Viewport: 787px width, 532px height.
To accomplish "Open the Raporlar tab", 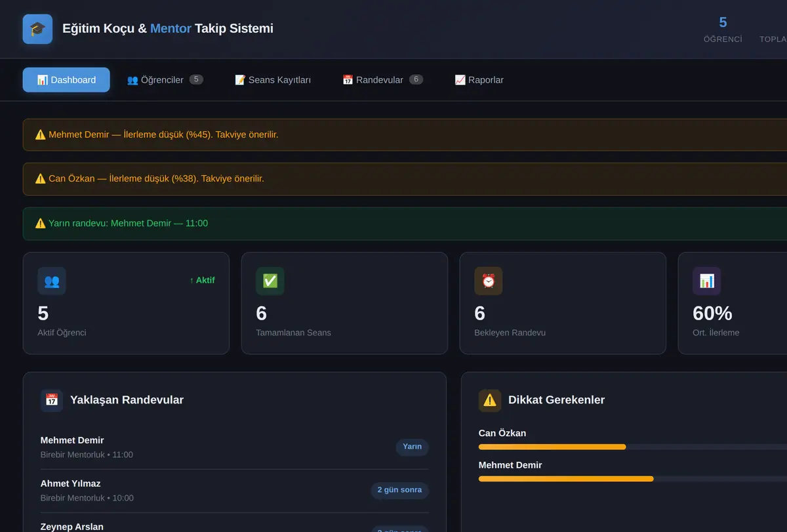I will click(x=479, y=80).
